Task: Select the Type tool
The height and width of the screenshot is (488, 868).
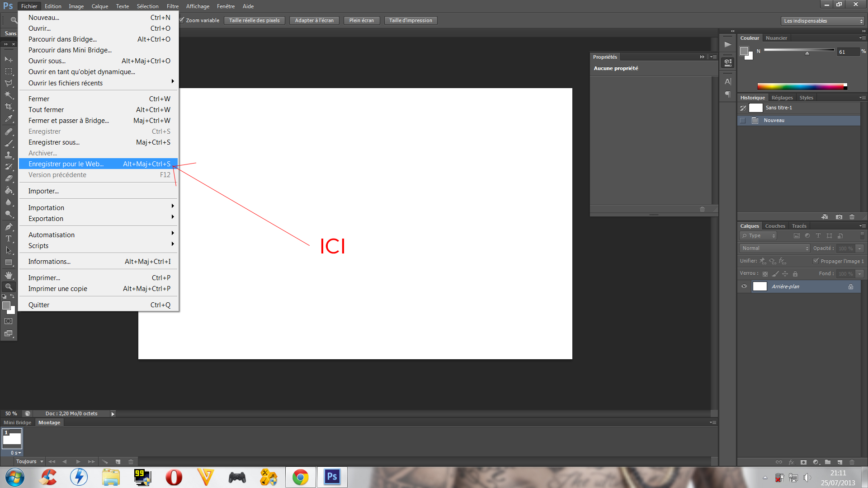Action: [x=8, y=239]
